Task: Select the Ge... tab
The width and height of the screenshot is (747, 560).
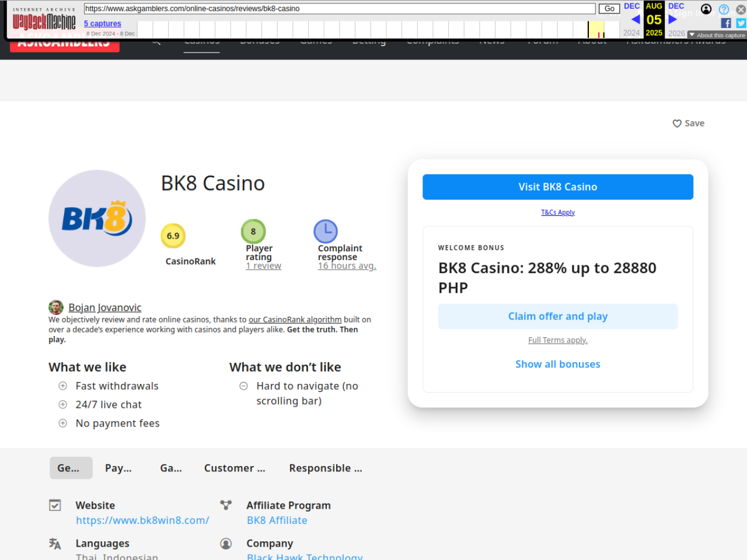Action: tap(71, 468)
